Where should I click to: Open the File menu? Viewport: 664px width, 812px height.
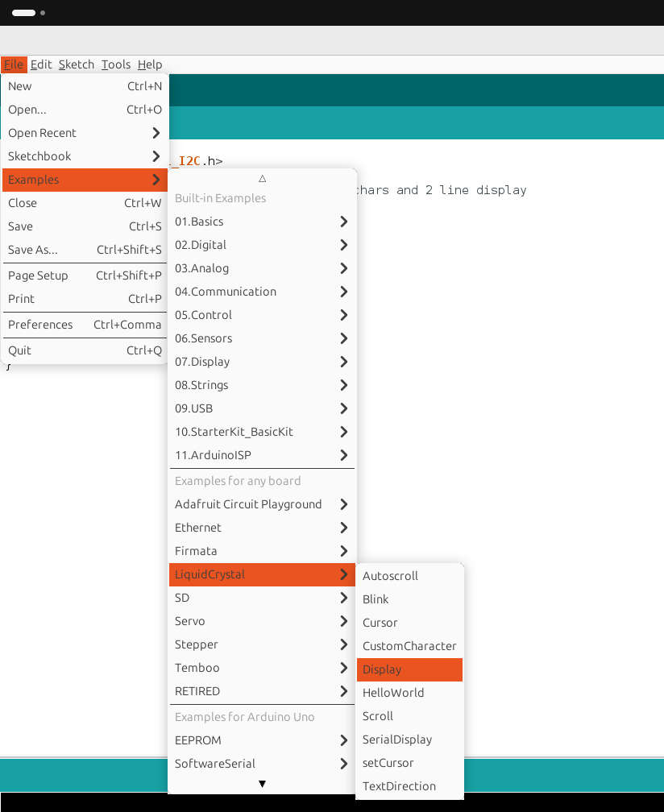[x=14, y=64]
